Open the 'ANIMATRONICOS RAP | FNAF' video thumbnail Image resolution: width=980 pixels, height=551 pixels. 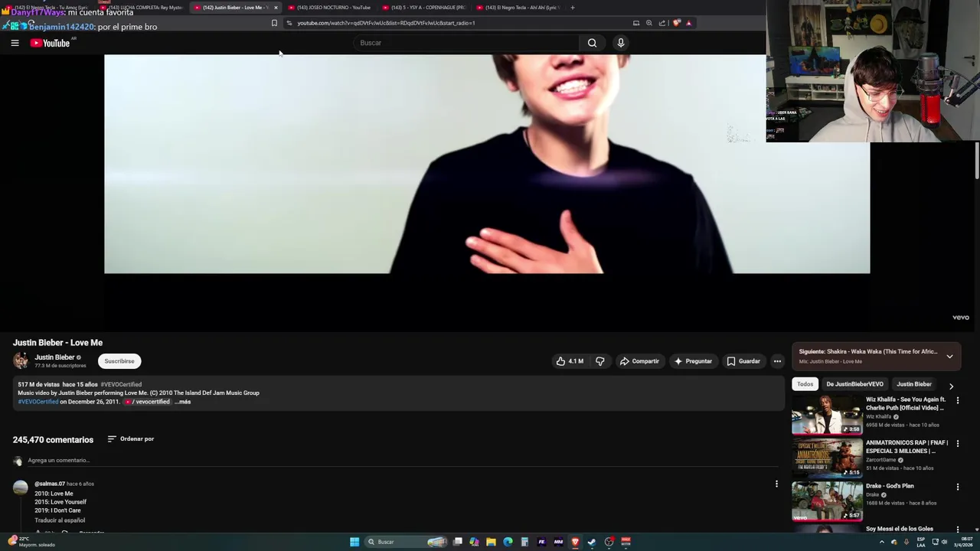827,458
